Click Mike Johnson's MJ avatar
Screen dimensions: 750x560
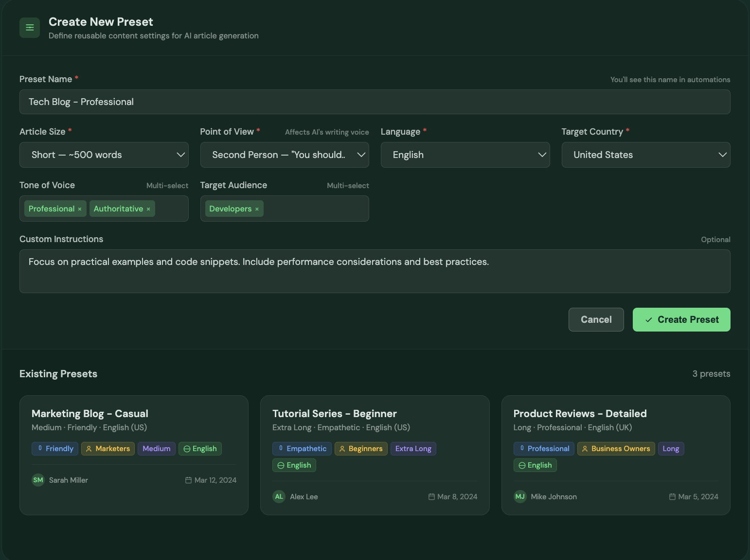point(520,497)
